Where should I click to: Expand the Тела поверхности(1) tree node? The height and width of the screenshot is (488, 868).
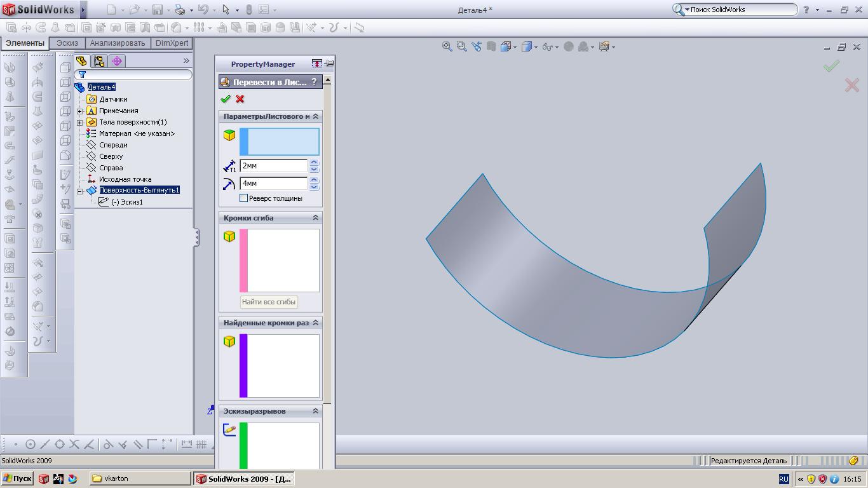point(80,122)
